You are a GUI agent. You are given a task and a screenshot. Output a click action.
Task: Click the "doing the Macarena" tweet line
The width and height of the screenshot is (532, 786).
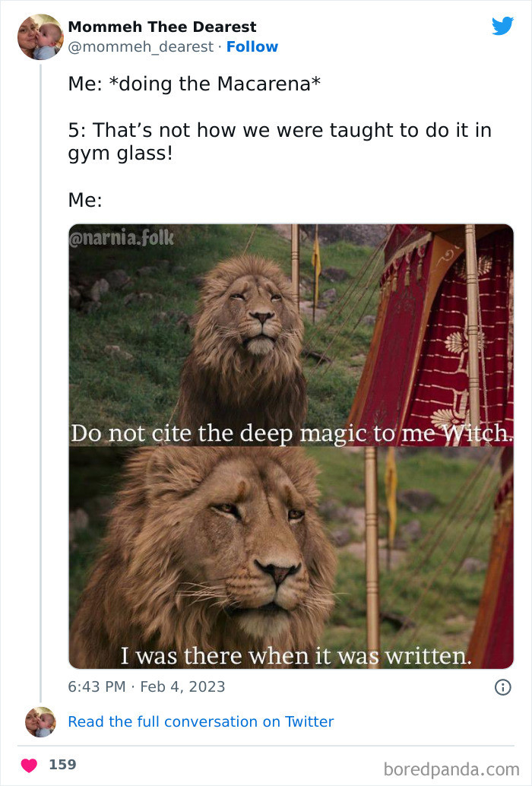coord(194,84)
